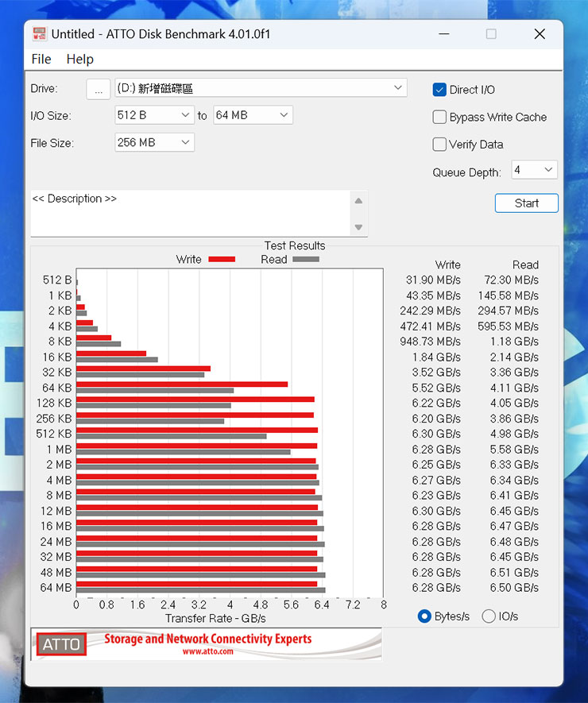588x703 pixels.
Task: Open the www.atto.com link in banner
Action: [x=207, y=651]
